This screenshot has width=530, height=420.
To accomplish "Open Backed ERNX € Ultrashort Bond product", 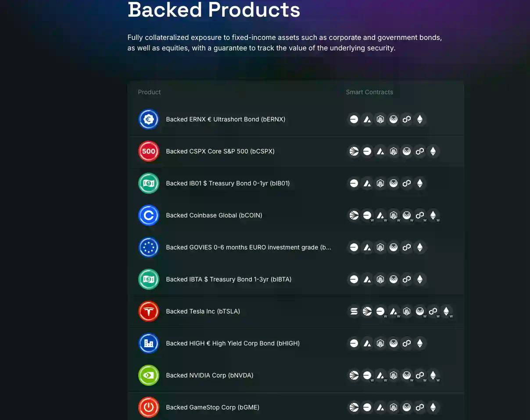I will [x=226, y=119].
